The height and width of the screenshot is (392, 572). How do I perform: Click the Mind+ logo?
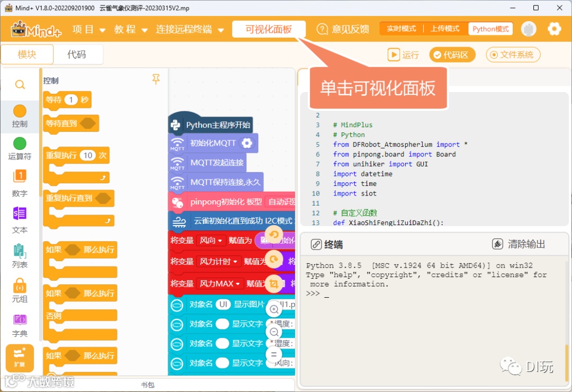pos(36,29)
